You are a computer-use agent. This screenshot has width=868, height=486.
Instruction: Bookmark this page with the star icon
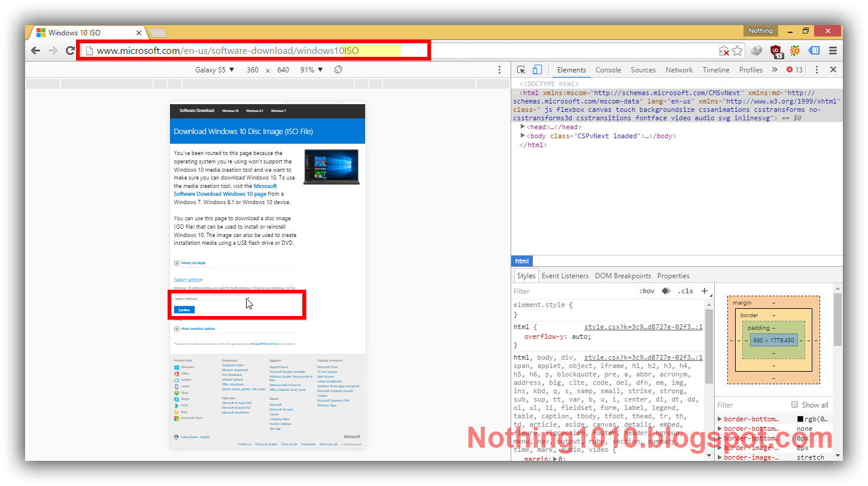tap(738, 51)
